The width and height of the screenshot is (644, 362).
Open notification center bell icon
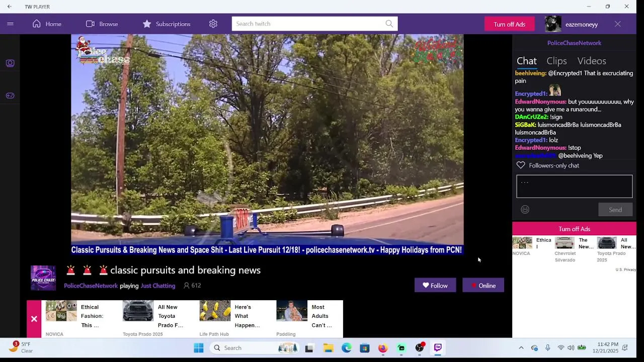coord(625,348)
